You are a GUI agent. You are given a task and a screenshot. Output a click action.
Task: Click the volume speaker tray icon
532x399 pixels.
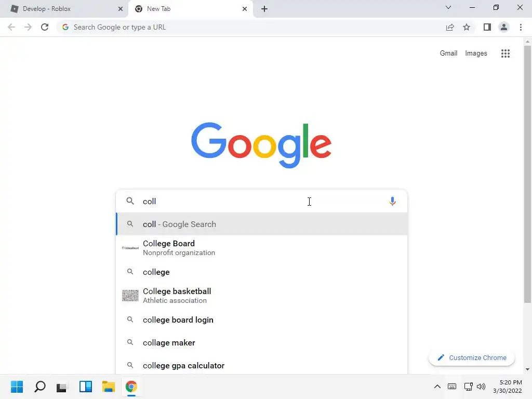[x=481, y=387]
